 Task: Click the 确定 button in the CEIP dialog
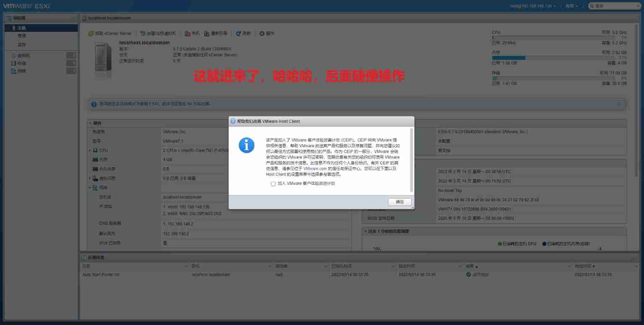400,202
